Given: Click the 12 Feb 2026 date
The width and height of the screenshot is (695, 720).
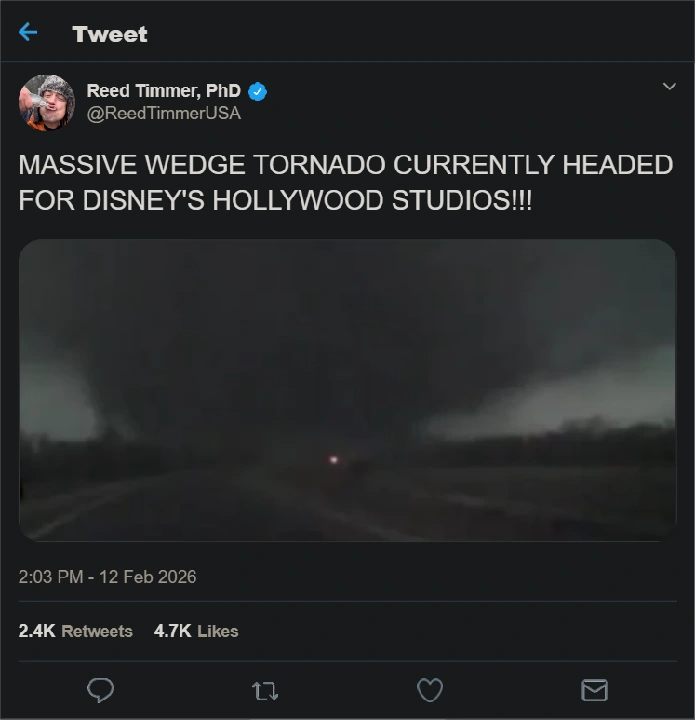Looking at the screenshot, I should (148, 576).
